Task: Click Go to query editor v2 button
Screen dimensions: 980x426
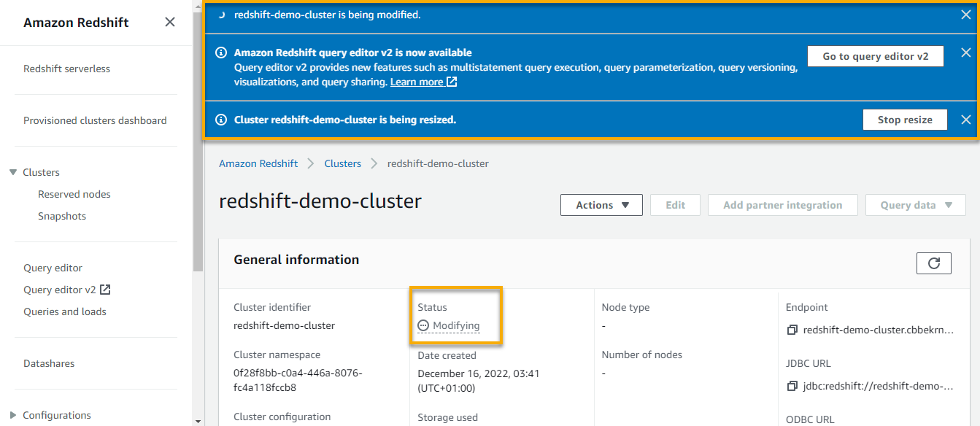Action: pyautogui.click(x=876, y=56)
